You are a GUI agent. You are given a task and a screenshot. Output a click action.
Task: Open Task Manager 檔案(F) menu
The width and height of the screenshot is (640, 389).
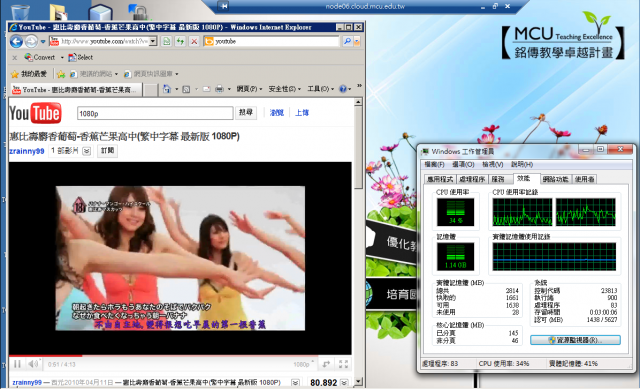[x=434, y=164]
